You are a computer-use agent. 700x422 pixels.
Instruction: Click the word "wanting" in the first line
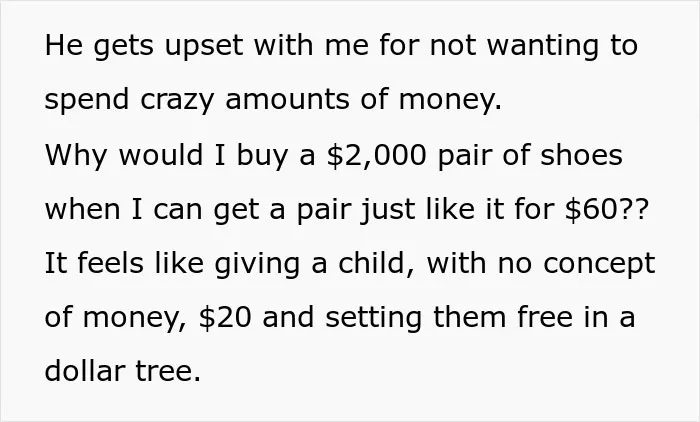pyautogui.click(x=542, y=47)
